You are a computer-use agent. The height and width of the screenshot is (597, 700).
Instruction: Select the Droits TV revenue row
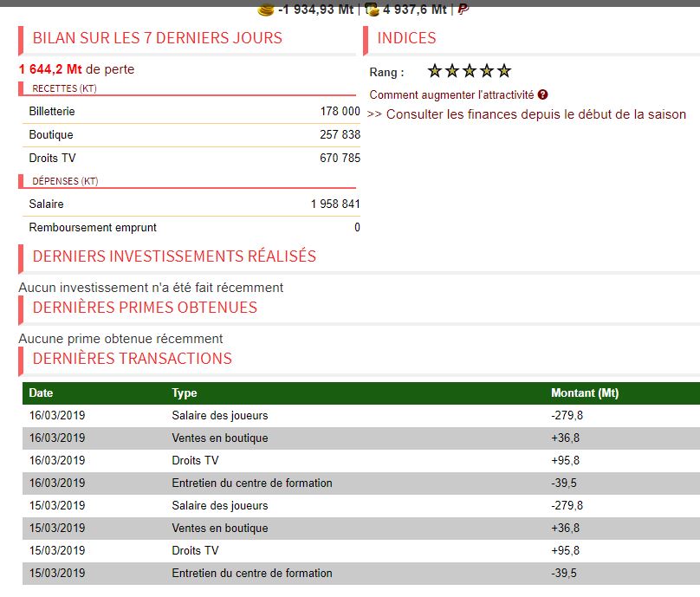[x=191, y=158]
